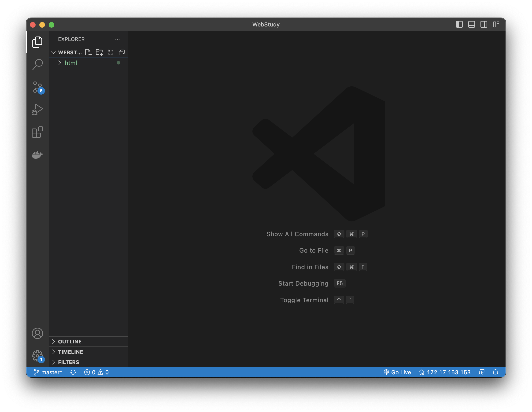Open the feedback icon in status bar

tap(481, 372)
